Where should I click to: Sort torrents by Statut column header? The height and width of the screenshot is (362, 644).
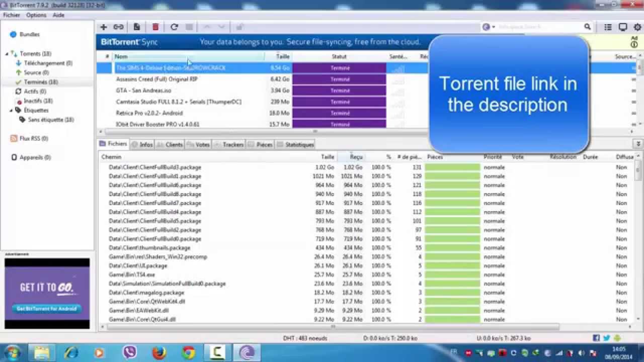pyautogui.click(x=339, y=57)
